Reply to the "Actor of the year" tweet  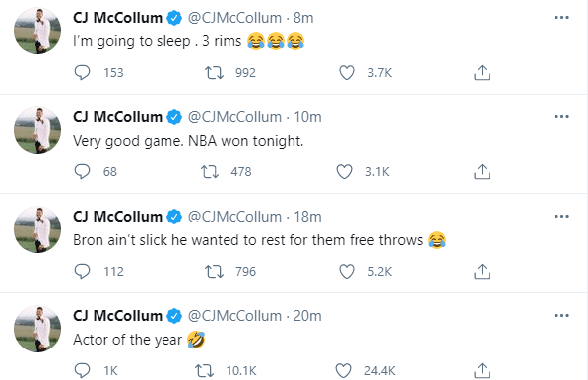82,370
